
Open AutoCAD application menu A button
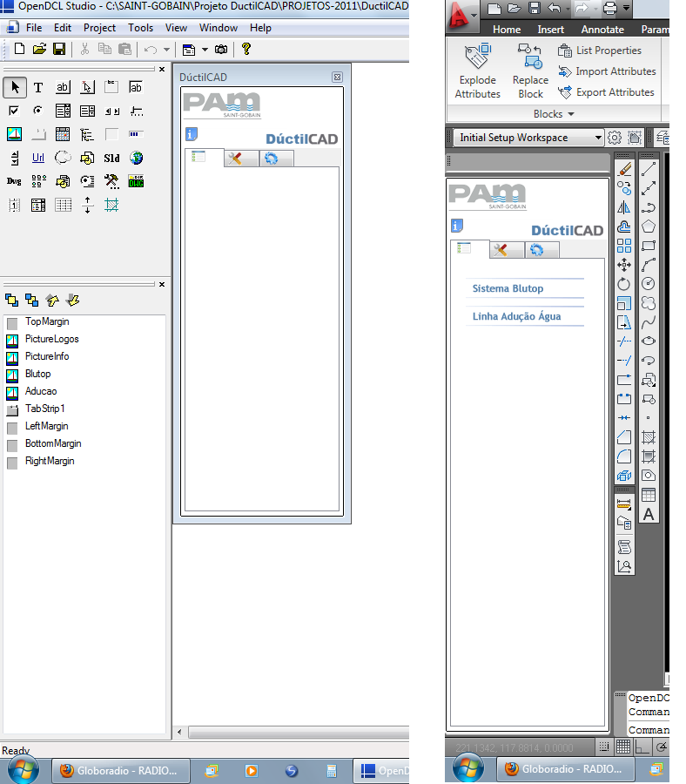click(461, 15)
